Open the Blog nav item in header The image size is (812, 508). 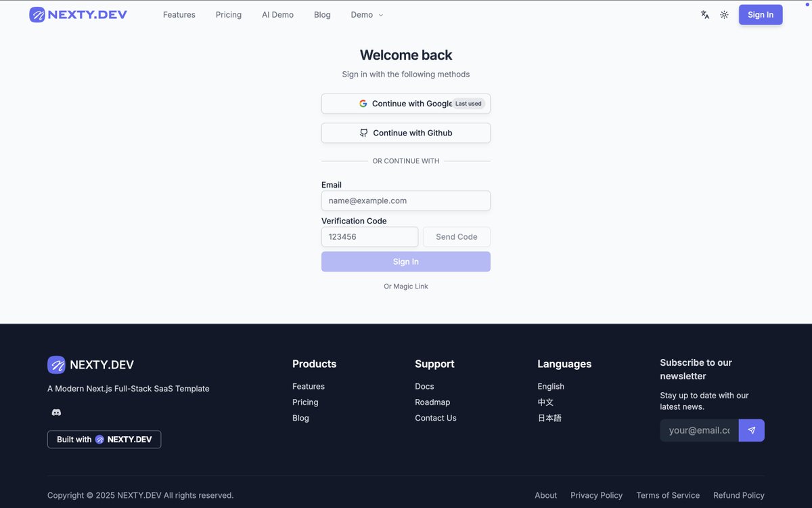click(322, 14)
